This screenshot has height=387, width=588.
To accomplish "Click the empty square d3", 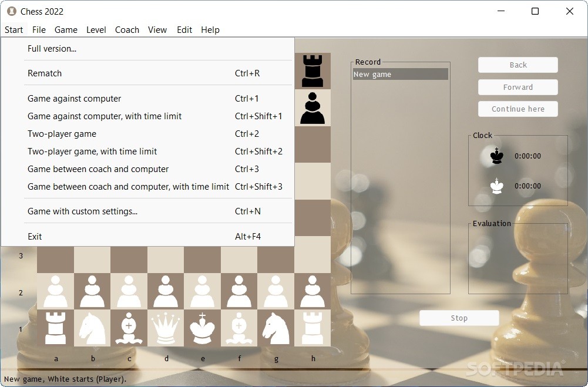I will point(166,260).
